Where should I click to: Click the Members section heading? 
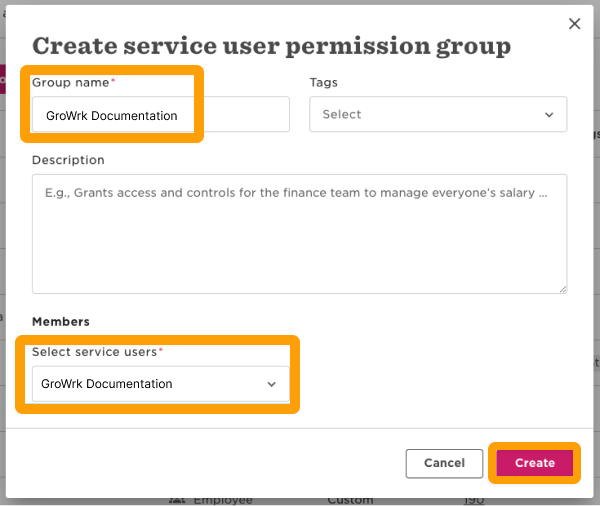tap(61, 322)
